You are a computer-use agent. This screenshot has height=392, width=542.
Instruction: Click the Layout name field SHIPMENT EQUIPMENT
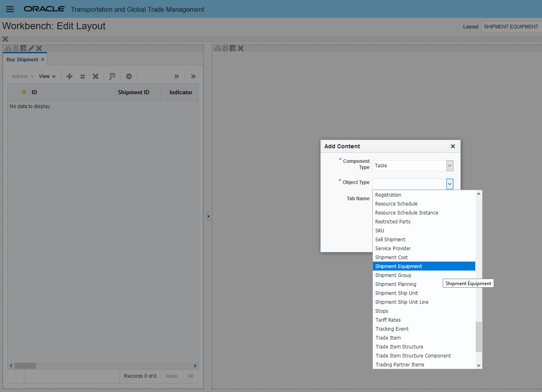512,27
